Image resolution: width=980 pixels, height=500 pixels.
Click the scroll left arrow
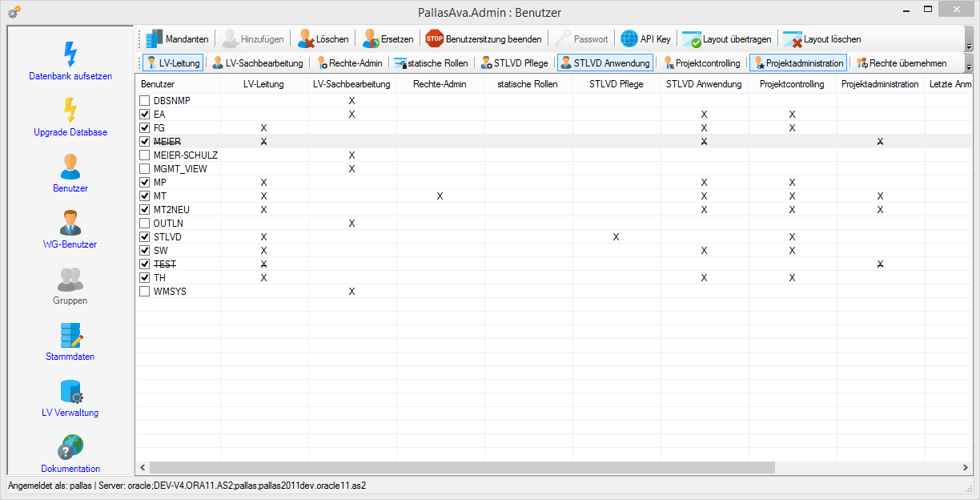coord(143,467)
